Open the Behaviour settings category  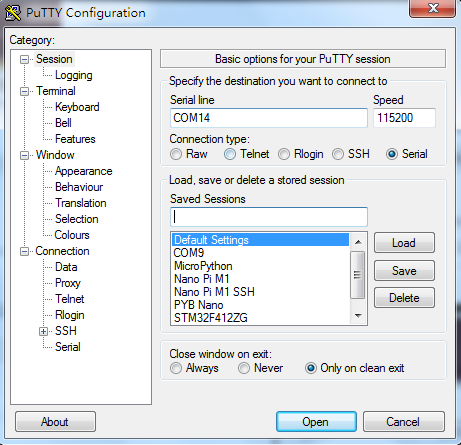(79, 187)
